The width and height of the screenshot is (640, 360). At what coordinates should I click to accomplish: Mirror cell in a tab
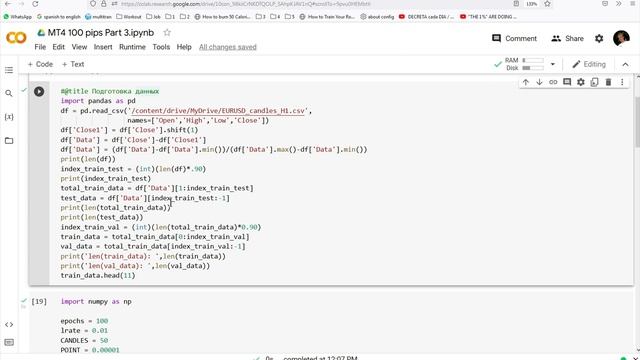pos(595,82)
